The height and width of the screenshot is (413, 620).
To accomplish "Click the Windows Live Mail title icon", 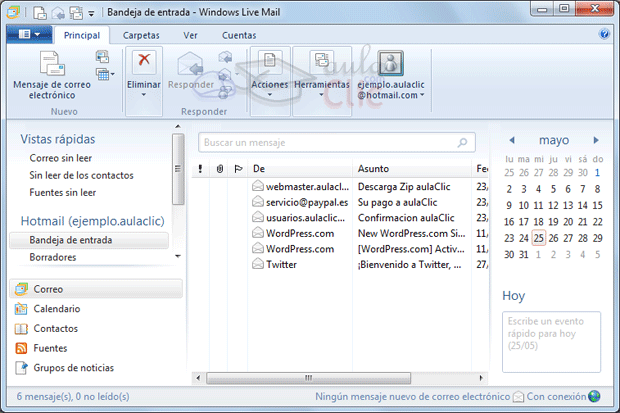I will pos(13,13).
